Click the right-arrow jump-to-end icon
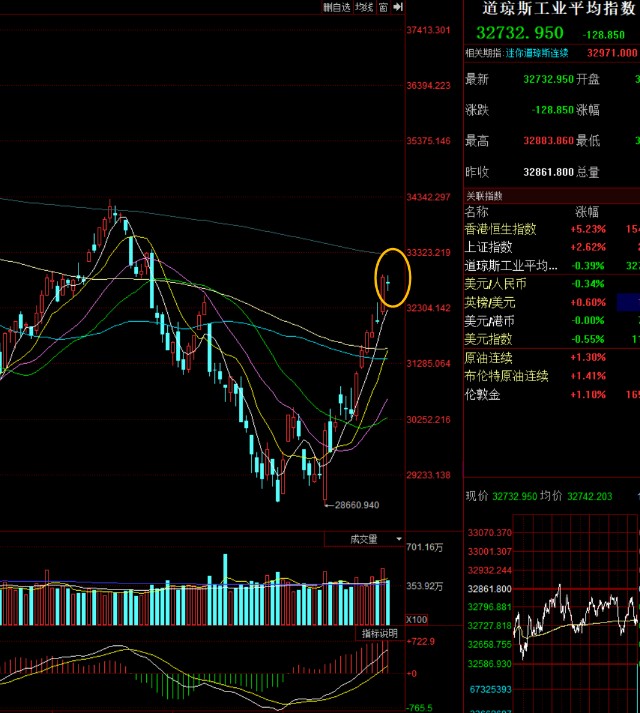Screen dimensions: 640x713 398,7
